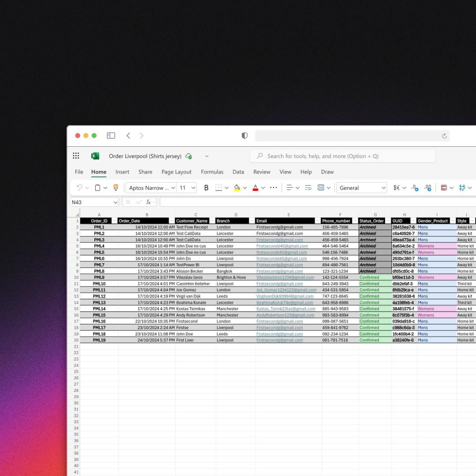The width and height of the screenshot is (476, 476).
Task: Expand the document title chevron
Action: click(207, 156)
